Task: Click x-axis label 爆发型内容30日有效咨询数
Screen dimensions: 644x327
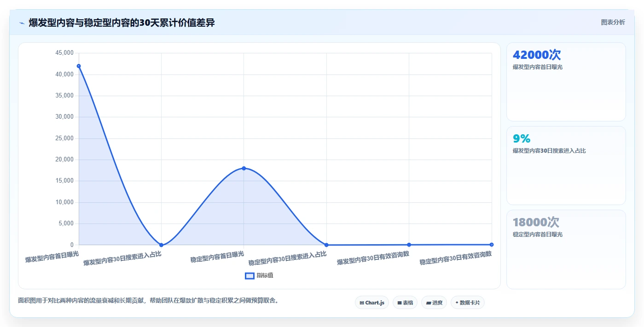Action: click(x=373, y=258)
